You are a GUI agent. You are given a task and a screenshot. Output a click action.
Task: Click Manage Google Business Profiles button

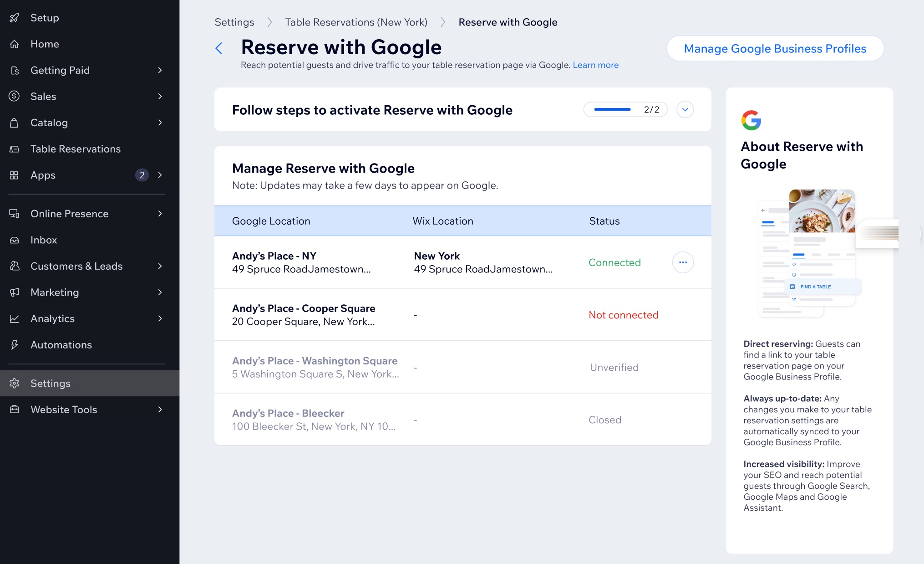click(x=775, y=49)
